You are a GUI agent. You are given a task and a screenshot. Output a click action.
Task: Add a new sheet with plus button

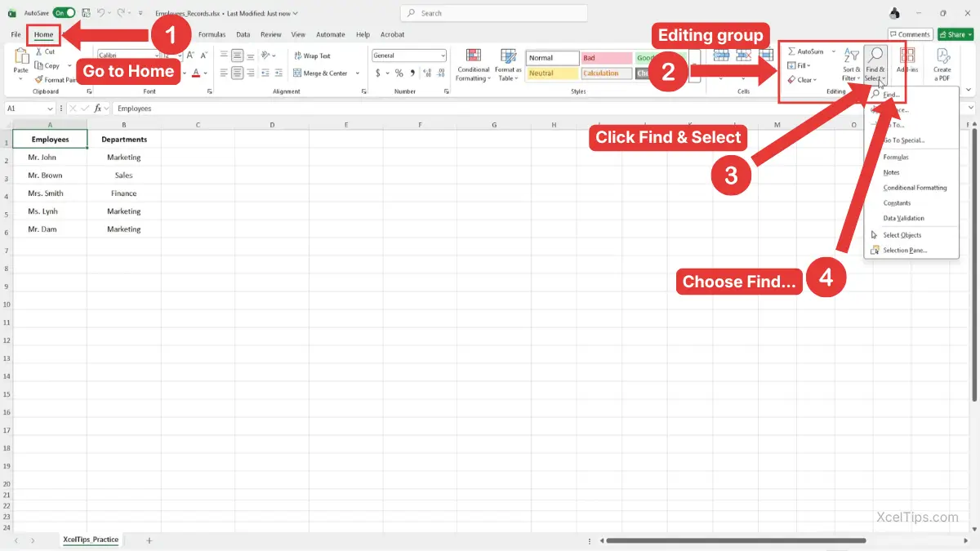click(x=149, y=540)
